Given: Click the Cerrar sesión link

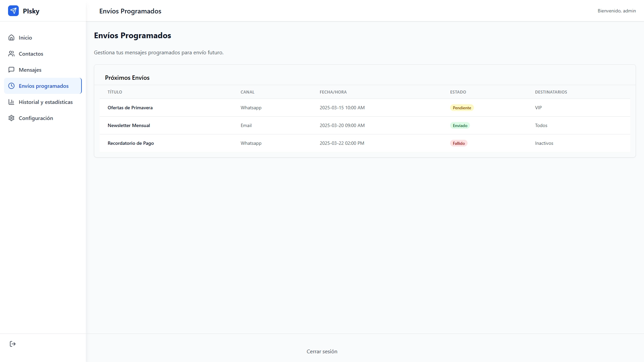Looking at the screenshot, I should tap(322, 351).
